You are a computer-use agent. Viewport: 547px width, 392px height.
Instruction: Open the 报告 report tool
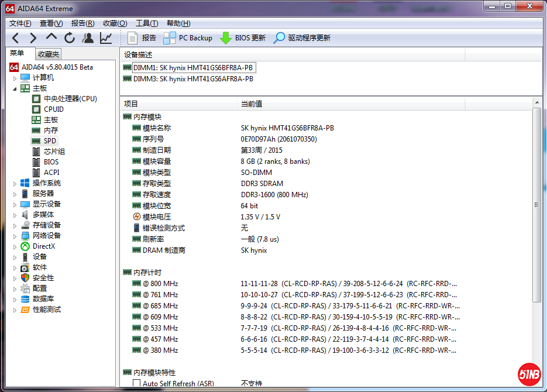coord(143,38)
